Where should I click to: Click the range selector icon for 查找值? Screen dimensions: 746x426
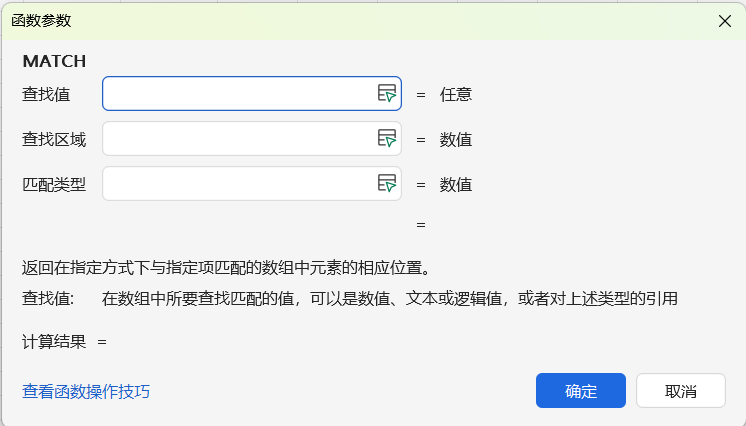pyautogui.click(x=386, y=94)
